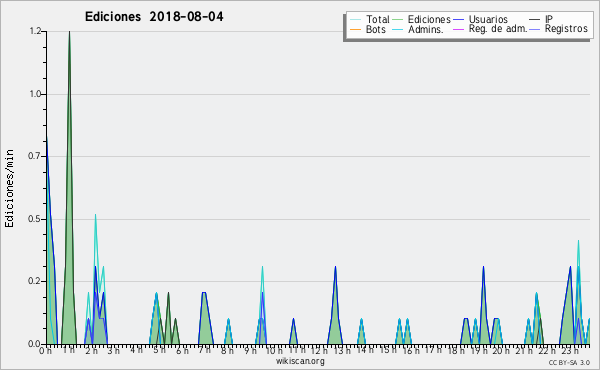Click the Total legend color line
This screenshot has width=600, height=370.
click(355, 20)
